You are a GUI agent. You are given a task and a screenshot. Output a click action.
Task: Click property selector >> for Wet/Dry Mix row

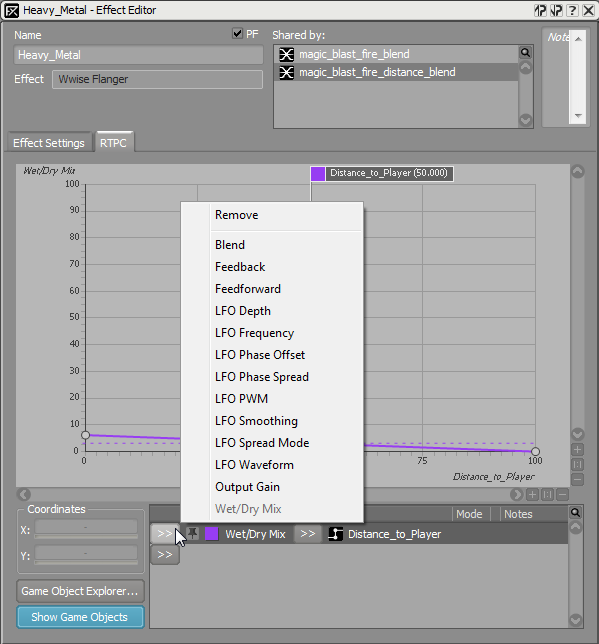coord(165,534)
